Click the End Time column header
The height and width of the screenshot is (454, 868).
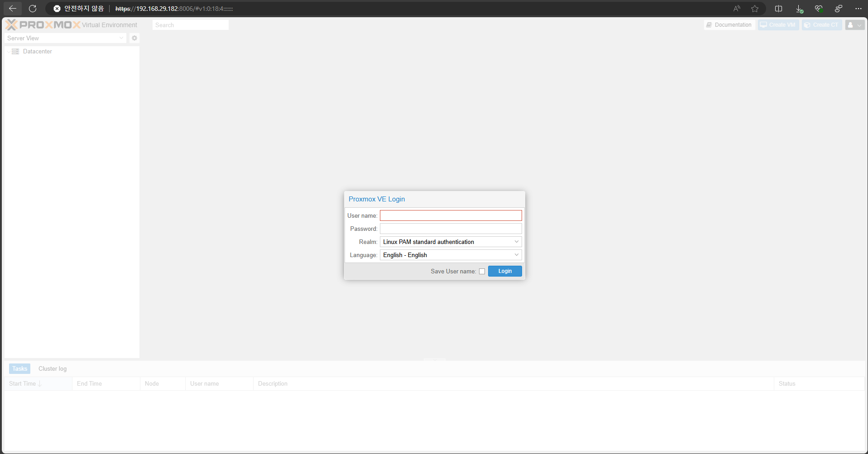(x=106, y=383)
